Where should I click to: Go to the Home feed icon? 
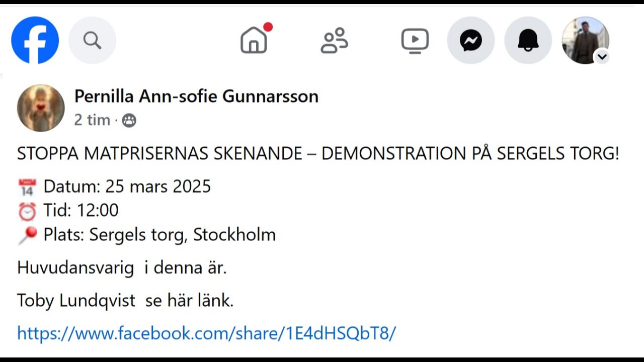(254, 40)
